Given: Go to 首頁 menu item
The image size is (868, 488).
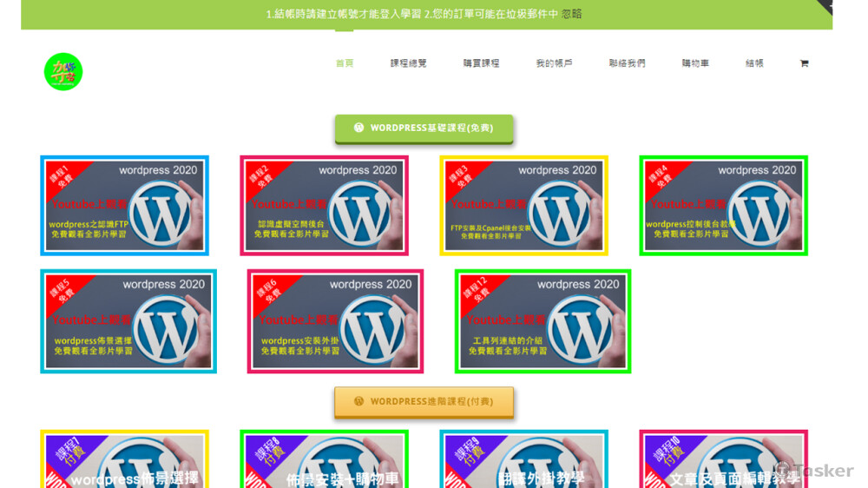Looking at the screenshot, I should [345, 63].
